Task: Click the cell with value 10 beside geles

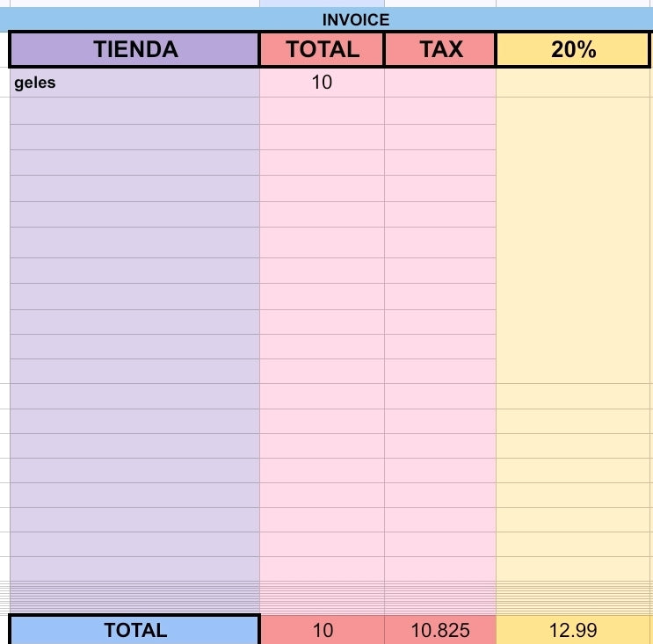Action: [322, 83]
